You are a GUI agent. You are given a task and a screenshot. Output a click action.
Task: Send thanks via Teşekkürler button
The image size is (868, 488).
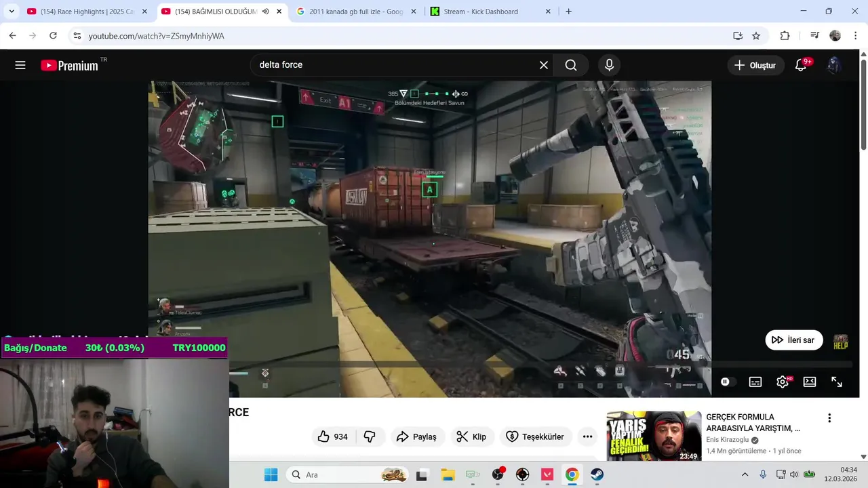tap(536, 436)
